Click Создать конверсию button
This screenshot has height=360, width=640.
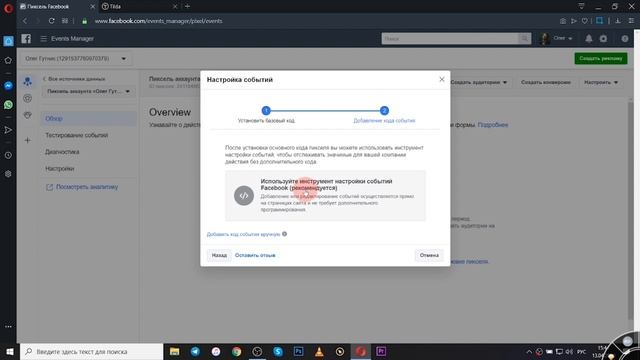pyautogui.click(x=546, y=82)
